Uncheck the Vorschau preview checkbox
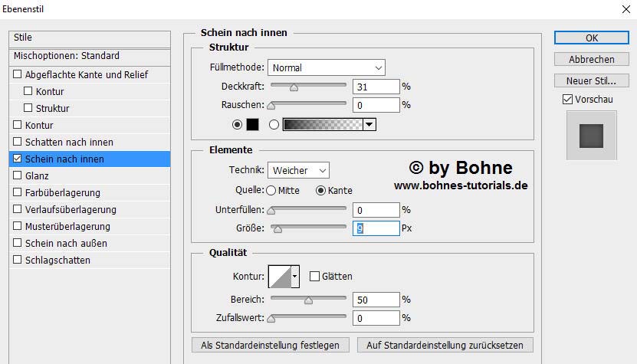 click(567, 99)
